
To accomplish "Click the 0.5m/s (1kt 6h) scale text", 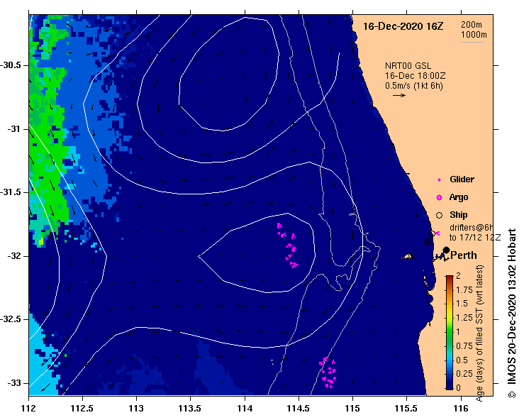I will [x=413, y=86].
